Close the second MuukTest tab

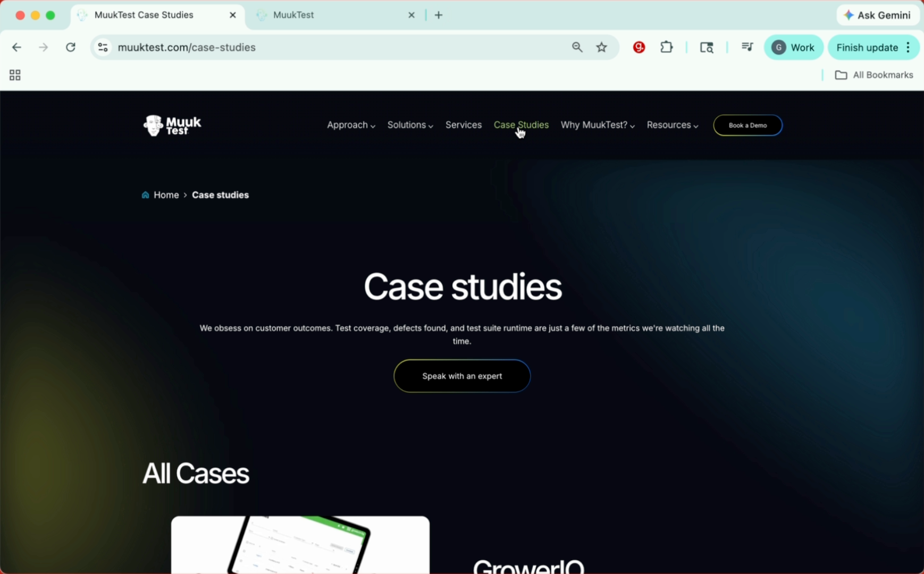tap(411, 15)
